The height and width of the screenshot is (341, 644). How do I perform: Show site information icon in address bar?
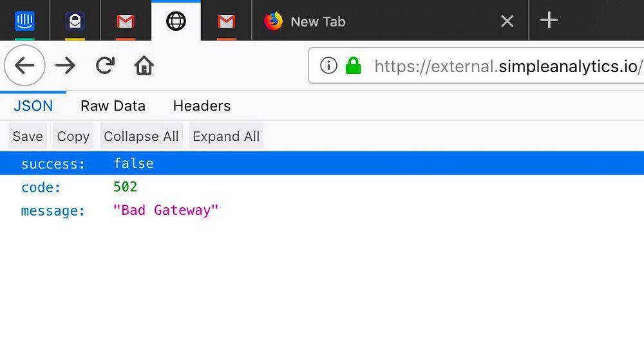coord(328,66)
